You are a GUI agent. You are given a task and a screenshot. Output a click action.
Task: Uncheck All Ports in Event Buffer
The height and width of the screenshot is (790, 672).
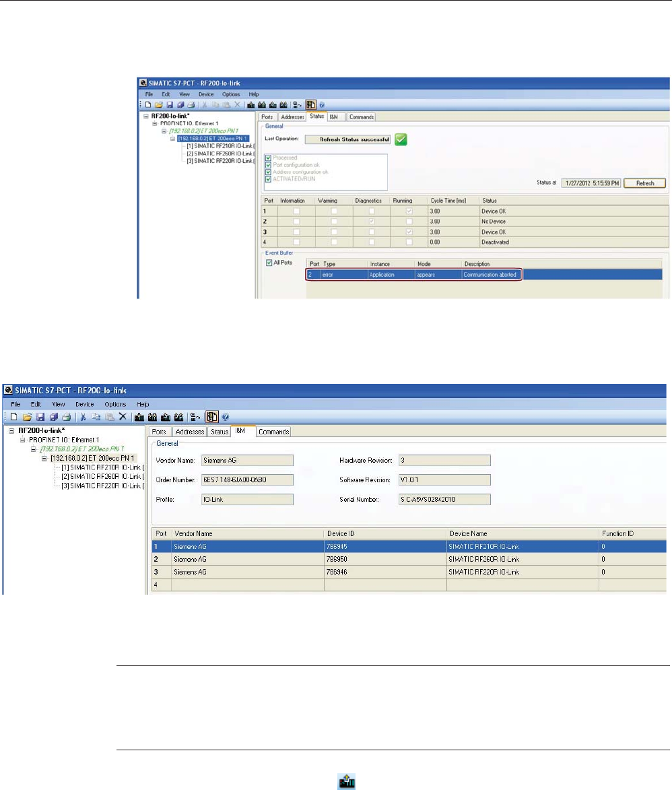pos(269,263)
